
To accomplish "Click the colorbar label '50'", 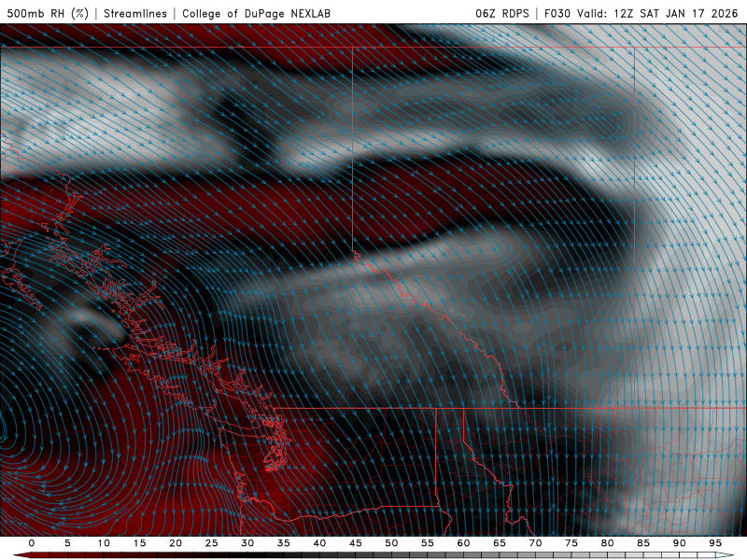I will (391, 543).
